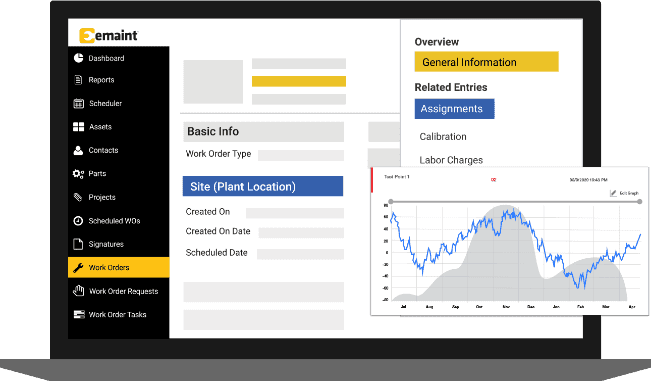The width and height of the screenshot is (651, 381).
Task: Click the "Overview" heading
Action: [x=437, y=42]
